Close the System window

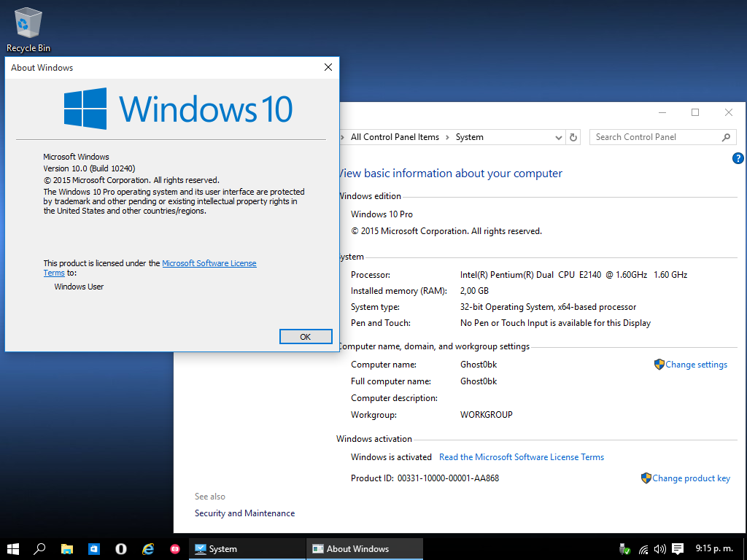click(x=729, y=112)
